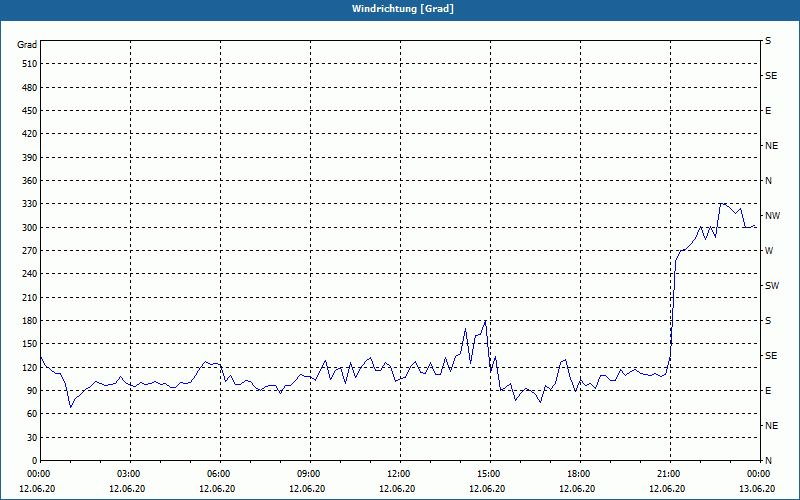The height and width of the screenshot is (500, 800).
Task: Select the y-axis value 330
Action: 30,204
